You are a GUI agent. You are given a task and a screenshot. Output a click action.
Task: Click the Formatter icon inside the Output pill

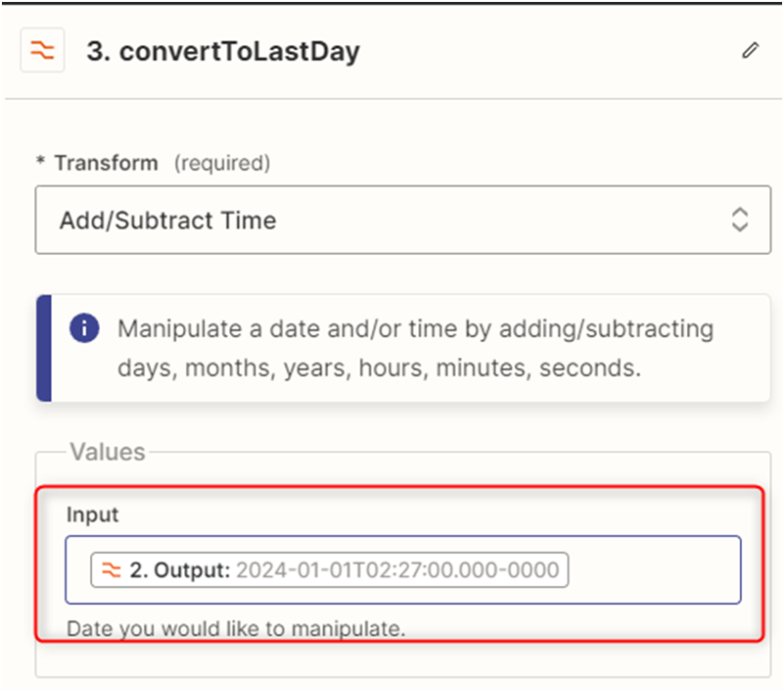(112, 570)
